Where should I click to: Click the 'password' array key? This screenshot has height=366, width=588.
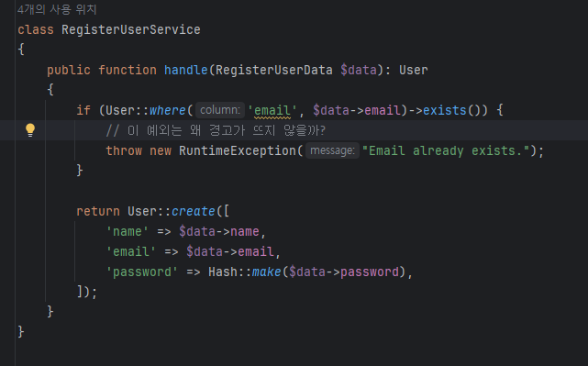142,272
